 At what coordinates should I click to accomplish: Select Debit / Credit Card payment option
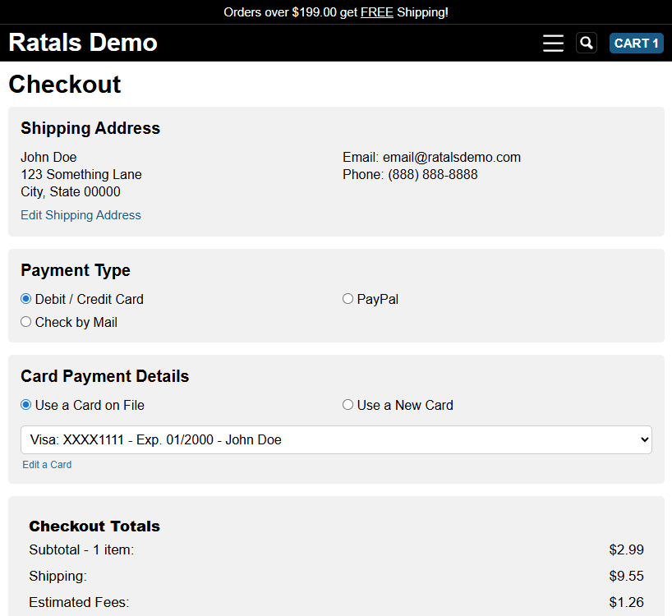(x=26, y=299)
